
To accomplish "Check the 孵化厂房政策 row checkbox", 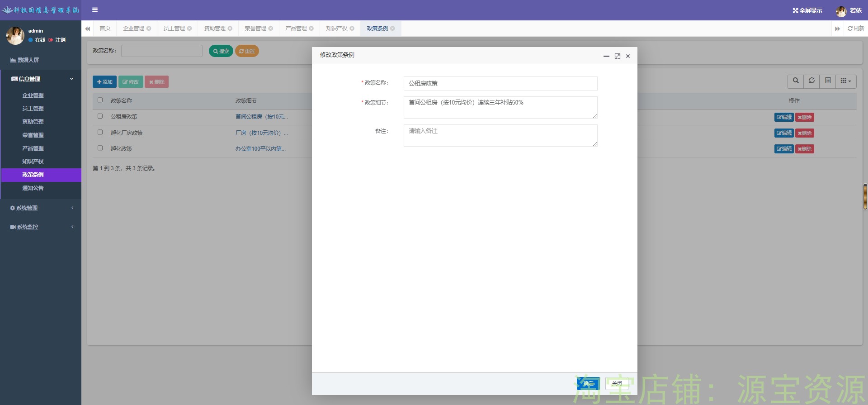I will [100, 132].
